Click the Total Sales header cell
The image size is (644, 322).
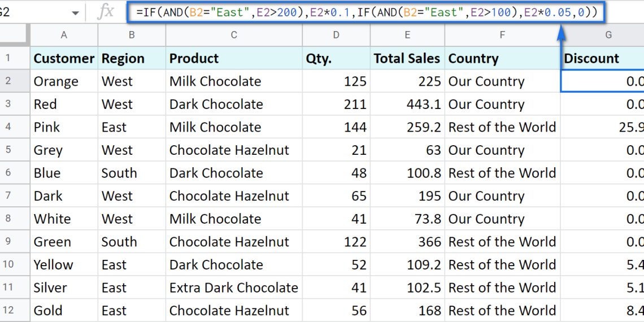coord(407,58)
